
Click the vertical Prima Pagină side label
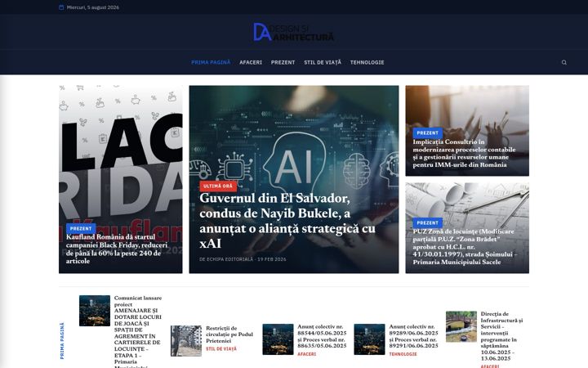pyautogui.click(x=62, y=340)
